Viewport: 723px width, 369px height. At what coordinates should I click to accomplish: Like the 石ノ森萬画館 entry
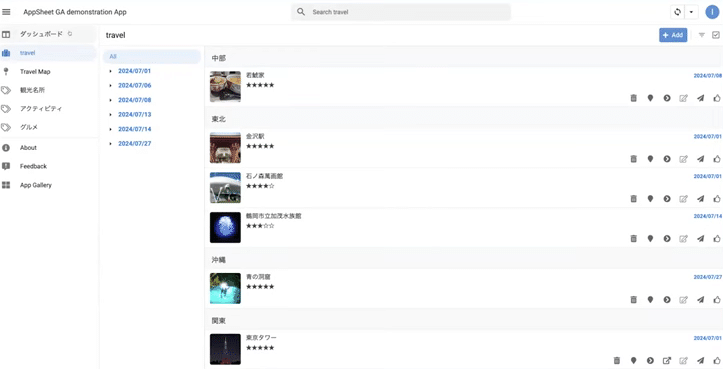(x=717, y=198)
